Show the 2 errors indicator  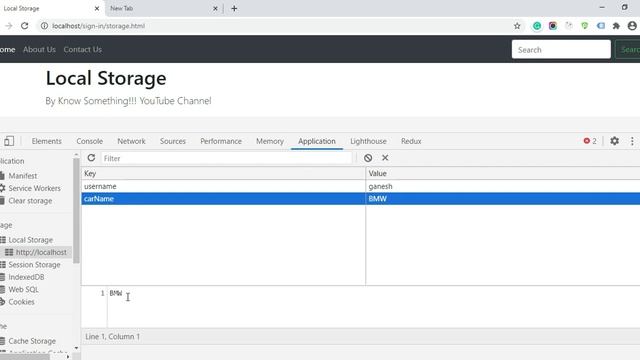coord(590,141)
